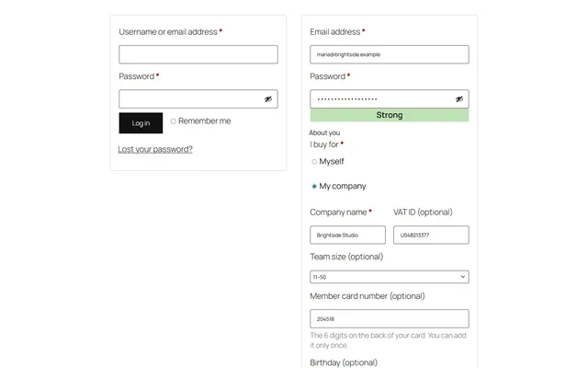Focus the Username or email address field

point(198,54)
